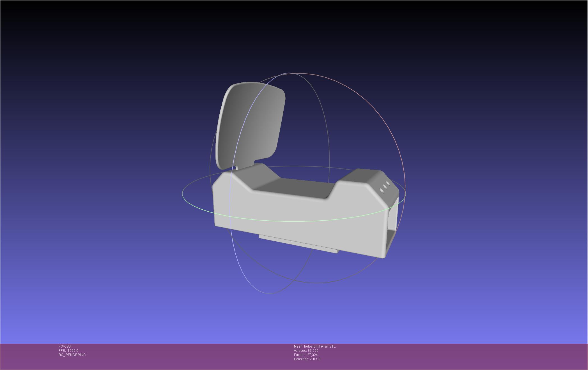Click the lowest of the three holes
Screen dimensions: 588x370
click(382, 191)
